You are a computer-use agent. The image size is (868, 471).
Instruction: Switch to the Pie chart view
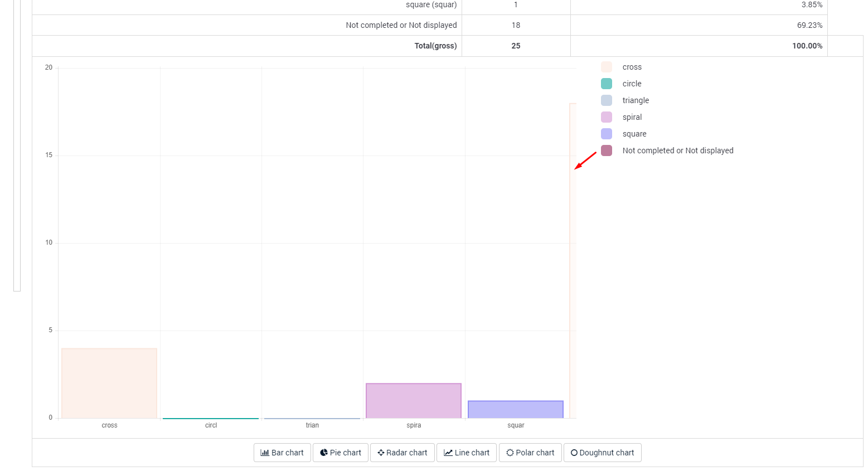pos(340,453)
